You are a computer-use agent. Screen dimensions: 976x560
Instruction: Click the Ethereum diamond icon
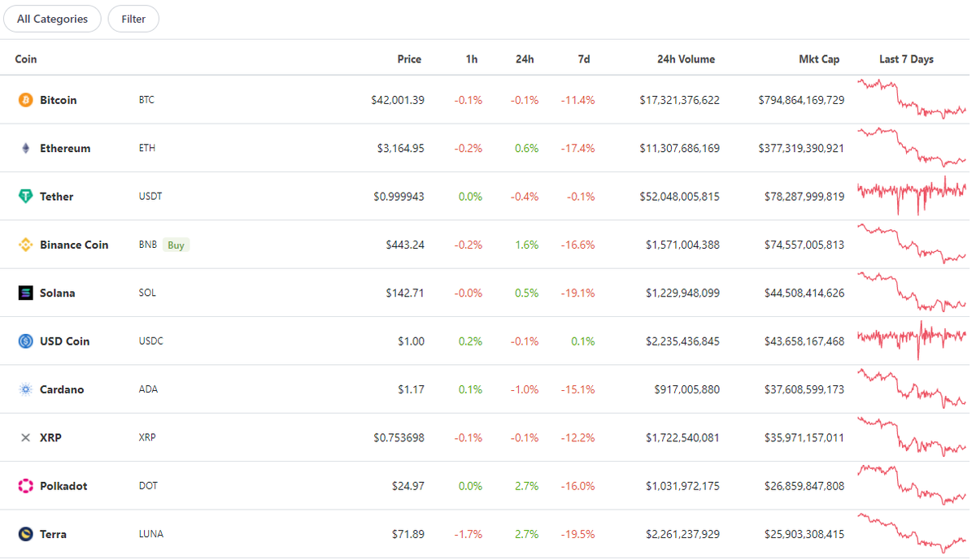[x=25, y=149]
